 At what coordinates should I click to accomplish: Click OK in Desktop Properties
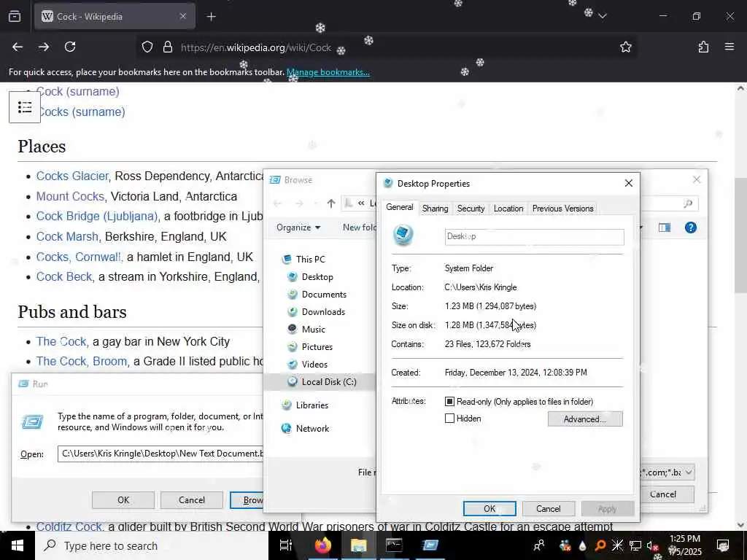click(489, 508)
